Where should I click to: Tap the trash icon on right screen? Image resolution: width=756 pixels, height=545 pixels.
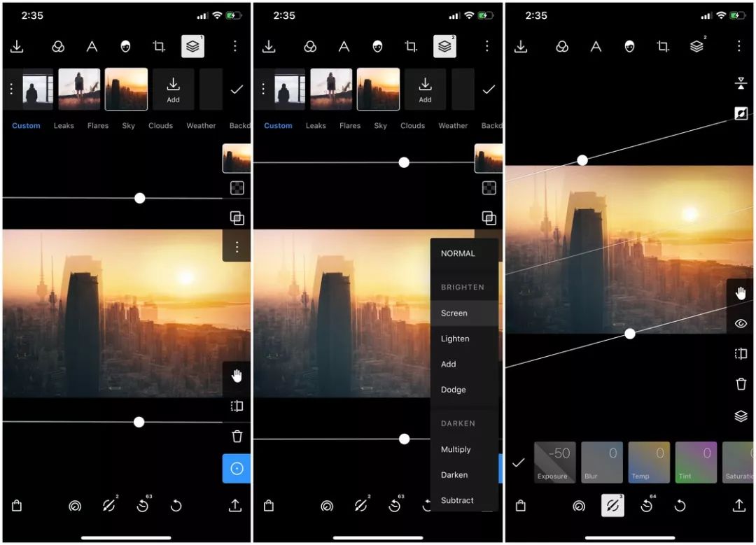741,384
